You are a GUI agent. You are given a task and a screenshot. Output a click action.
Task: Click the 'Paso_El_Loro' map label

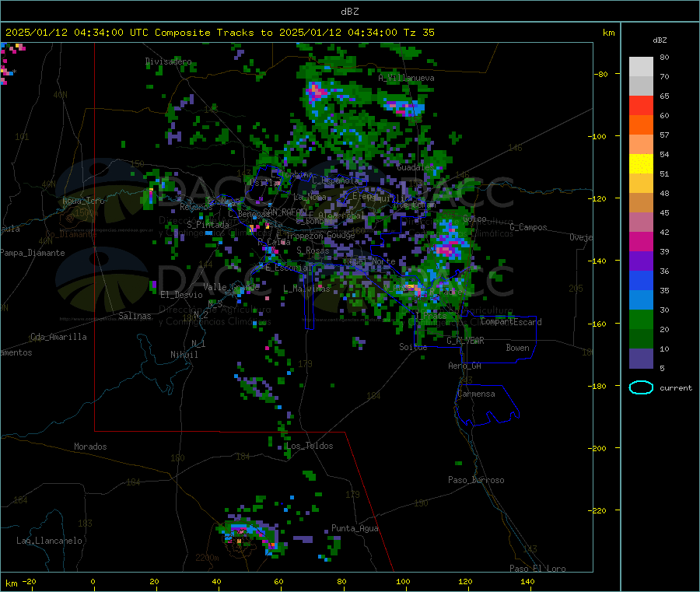(537, 569)
